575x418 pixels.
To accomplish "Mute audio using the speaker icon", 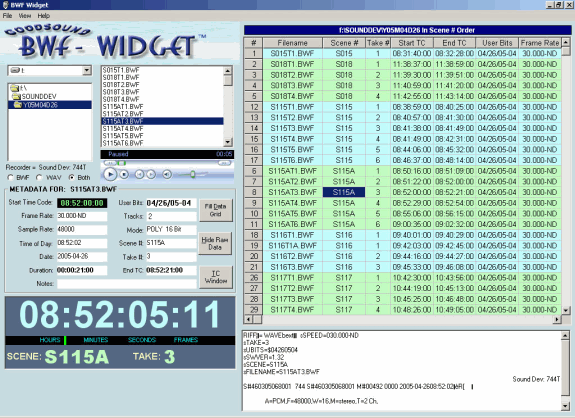I will pos(167,175).
